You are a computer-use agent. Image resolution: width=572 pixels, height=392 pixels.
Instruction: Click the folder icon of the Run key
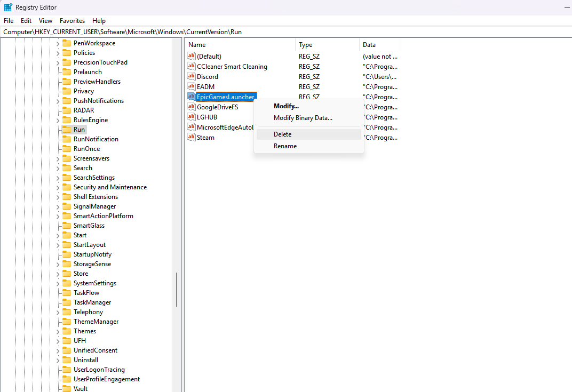(x=67, y=130)
